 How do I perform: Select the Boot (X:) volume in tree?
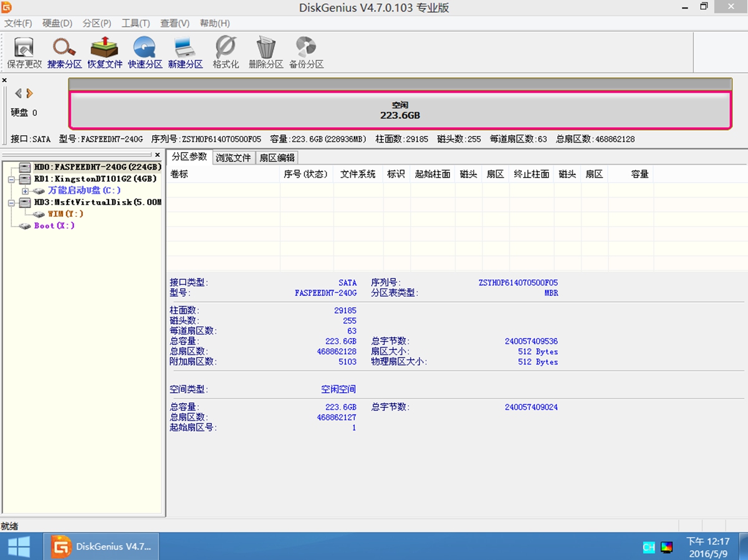(x=54, y=225)
